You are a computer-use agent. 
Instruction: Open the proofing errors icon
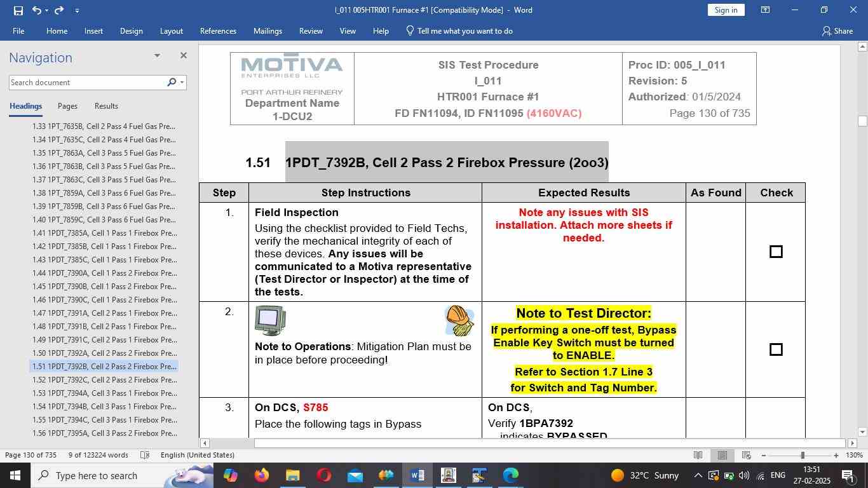click(x=145, y=456)
